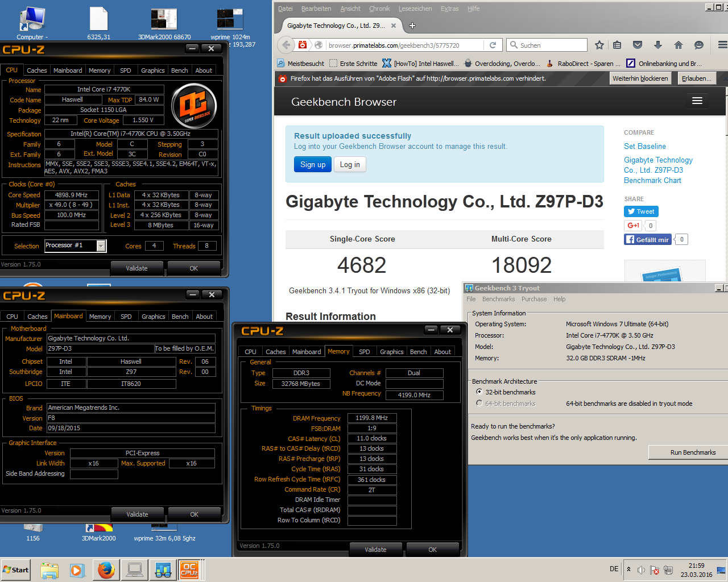Screen dimensions: 728x582
Task: Switch to Geekbench in the taskbar
Action: [163, 570]
